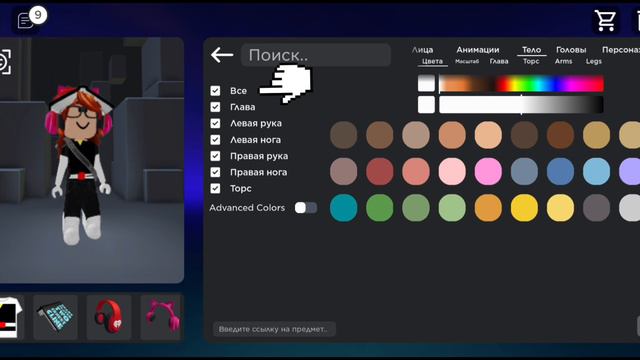Switch to the Анимации tab

coord(478,50)
